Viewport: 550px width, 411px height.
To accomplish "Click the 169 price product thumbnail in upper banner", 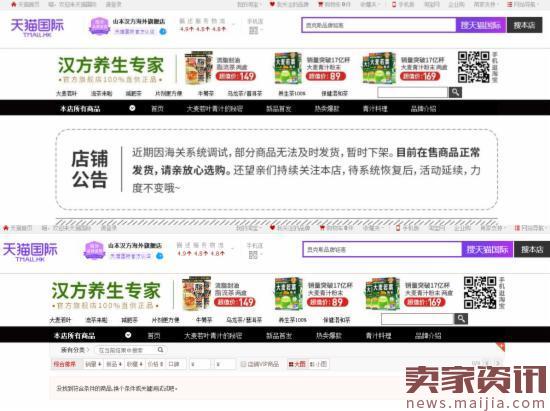I will tap(378, 68).
